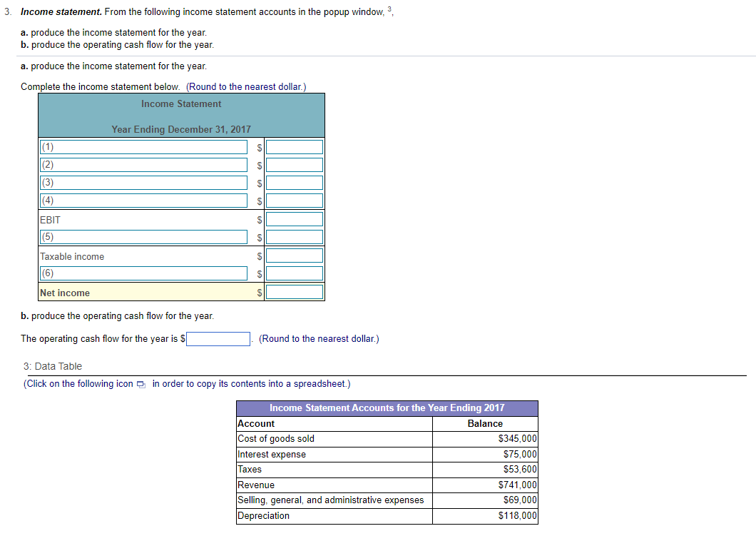756x536 pixels.
Task: Click the account label field (1)
Action: (x=143, y=146)
